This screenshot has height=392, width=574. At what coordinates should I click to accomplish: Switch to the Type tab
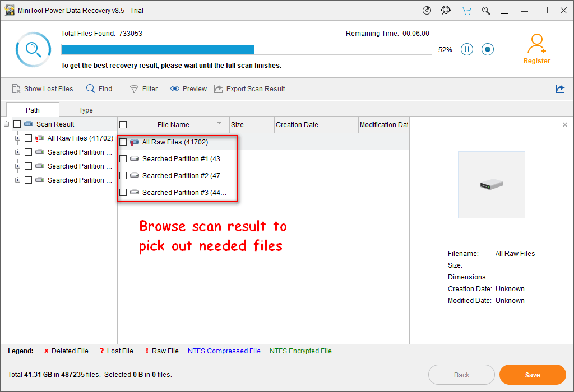tap(86, 110)
